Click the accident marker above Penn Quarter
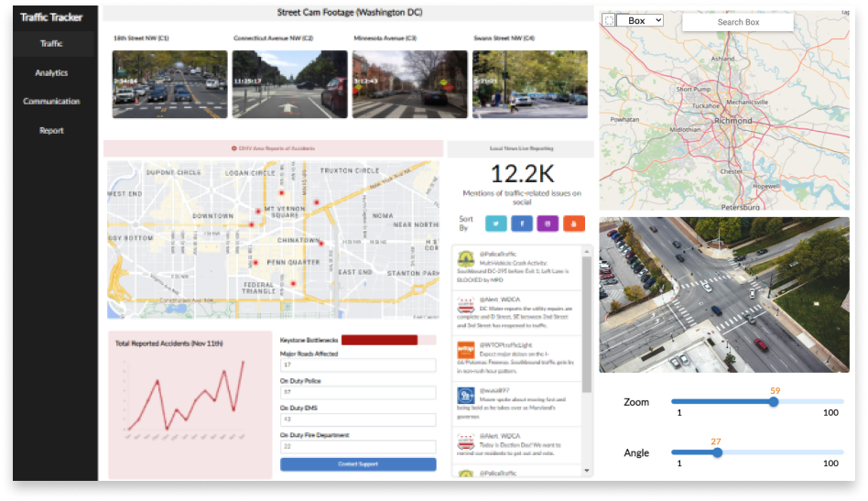Viewport: 868px width, 501px height. (255, 262)
